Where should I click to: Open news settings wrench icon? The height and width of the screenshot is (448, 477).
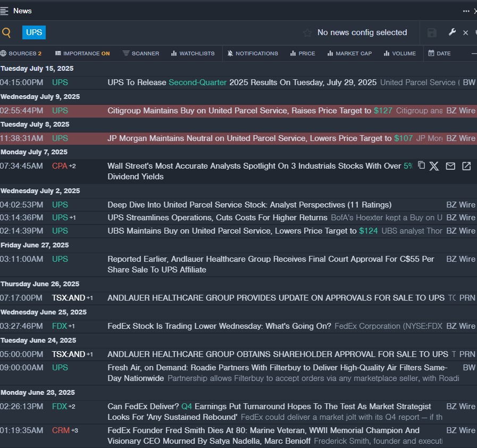[452, 32]
